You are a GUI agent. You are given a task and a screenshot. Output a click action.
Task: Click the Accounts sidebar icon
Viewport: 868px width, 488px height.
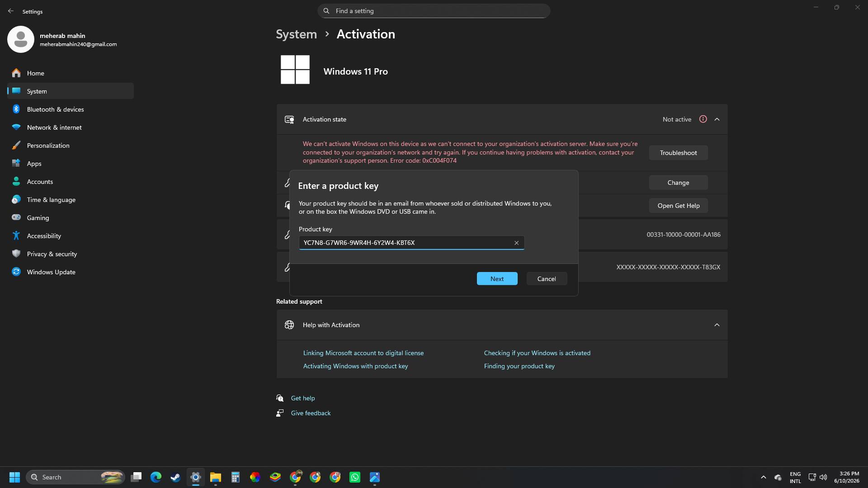(x=16, y=182)
